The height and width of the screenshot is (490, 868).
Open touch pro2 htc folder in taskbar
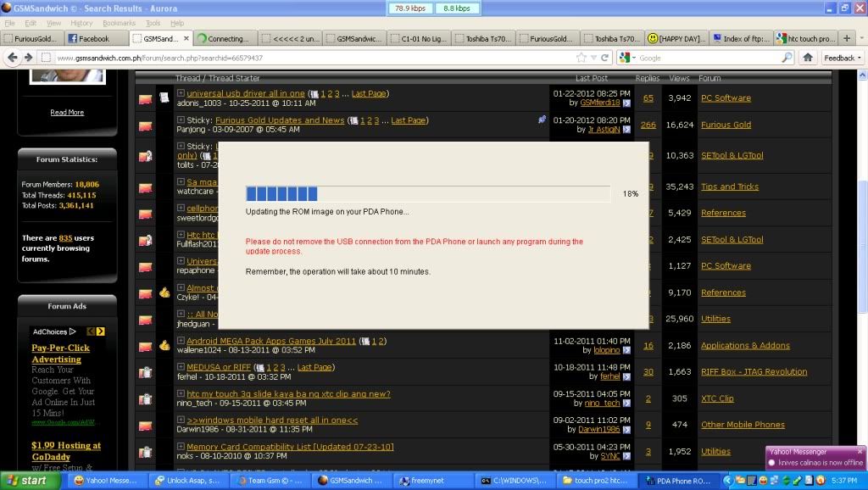click(597, 481)
